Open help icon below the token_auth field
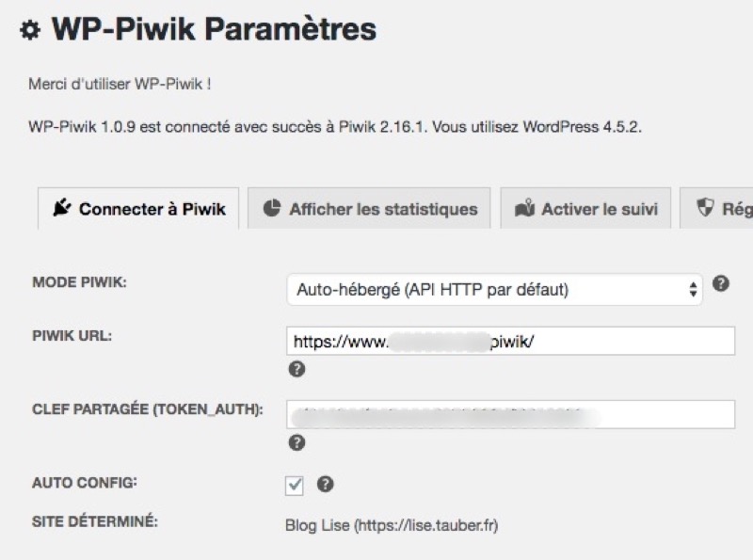753x560 pixels. click(296, 442)
